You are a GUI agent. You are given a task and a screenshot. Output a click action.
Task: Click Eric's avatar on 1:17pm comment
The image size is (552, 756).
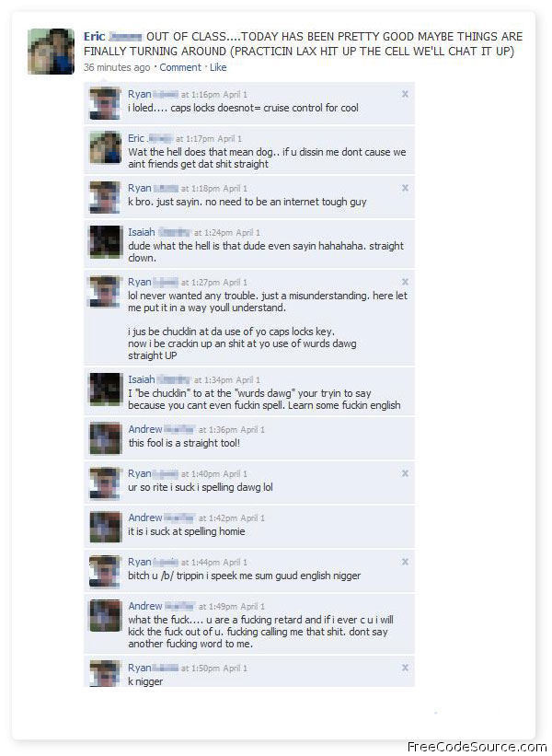pos(105,147)
